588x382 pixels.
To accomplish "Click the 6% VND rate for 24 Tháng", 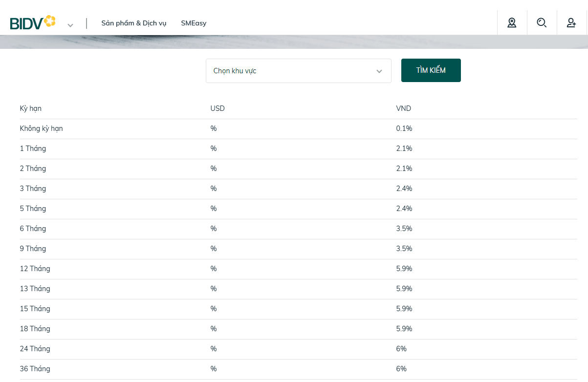I will click(401, 349).
